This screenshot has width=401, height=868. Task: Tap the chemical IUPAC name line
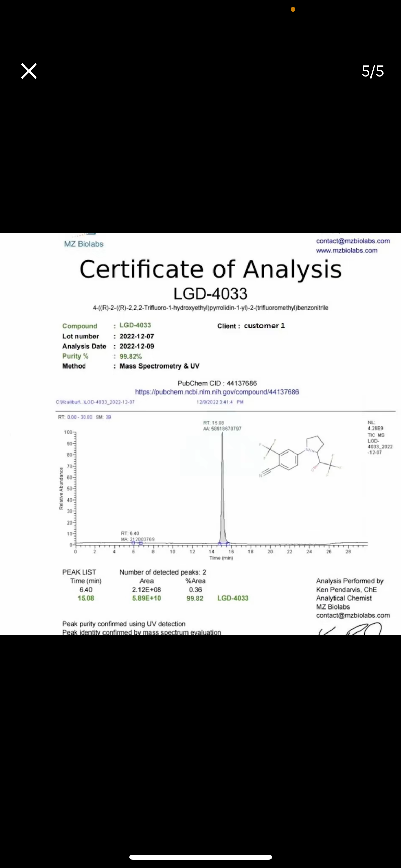(210, 308)
